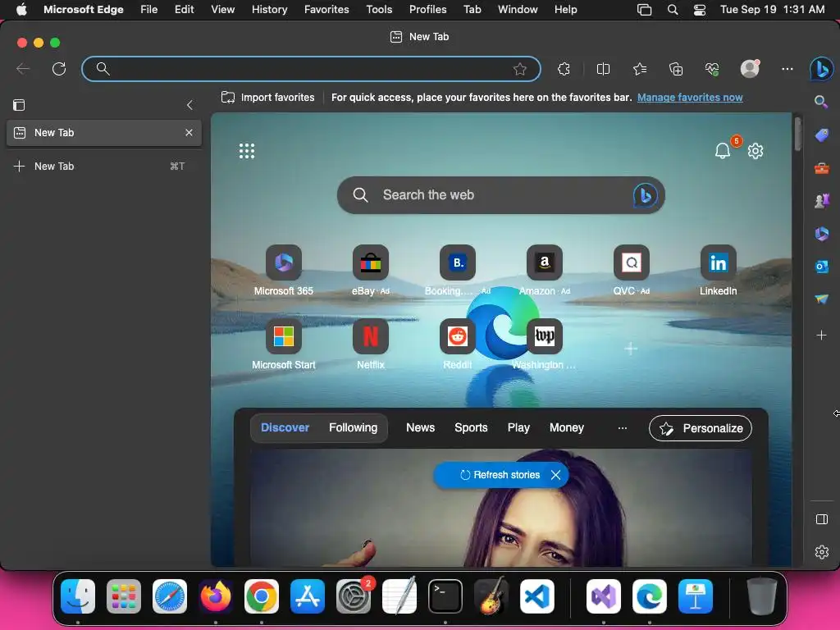Click the Bing icon in search box
This screenshot has width=840, height=630.
(646, 195)
